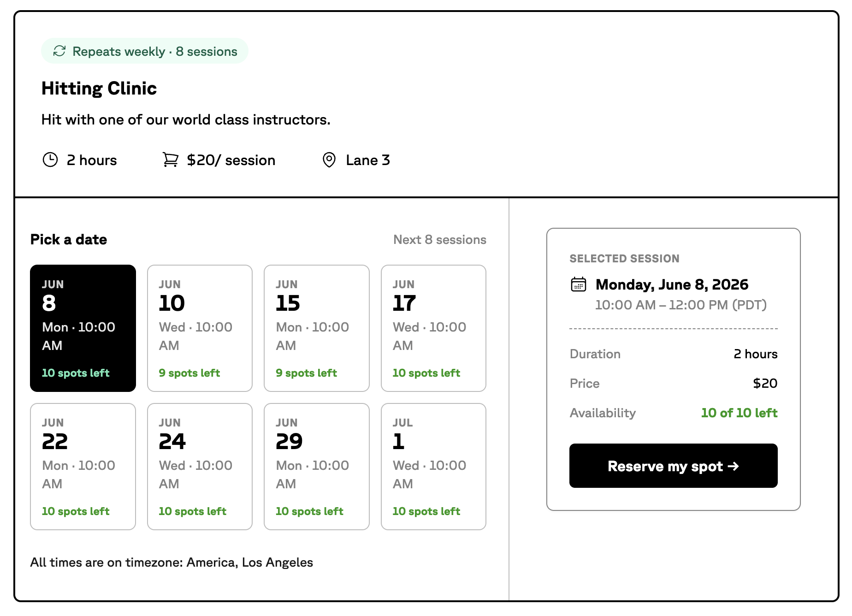Select the Jun 29 Monday session card
This screenshot has width=852, height=616.
pyautogui.click(x=317, y=467)
